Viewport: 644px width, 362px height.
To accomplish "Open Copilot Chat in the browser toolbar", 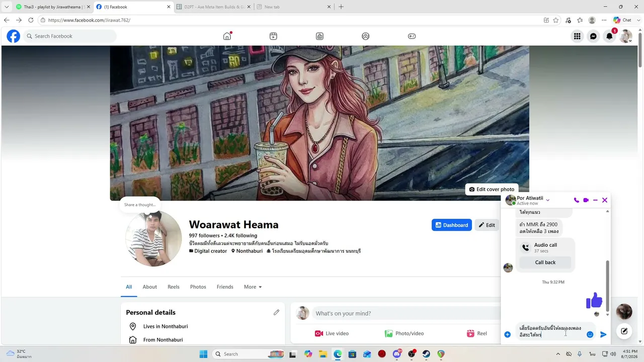I will click(x=622, y=20).
